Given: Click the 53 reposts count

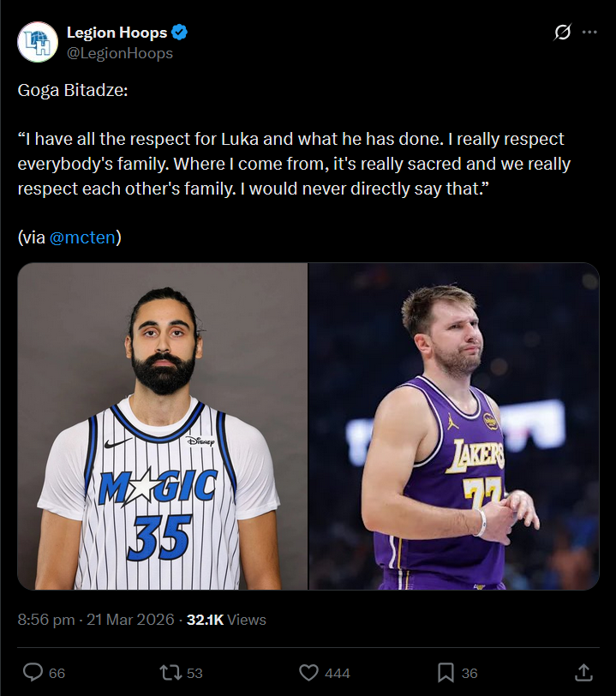Looking at the screenshot, I should pyautogui.click(x=194, y=673).
